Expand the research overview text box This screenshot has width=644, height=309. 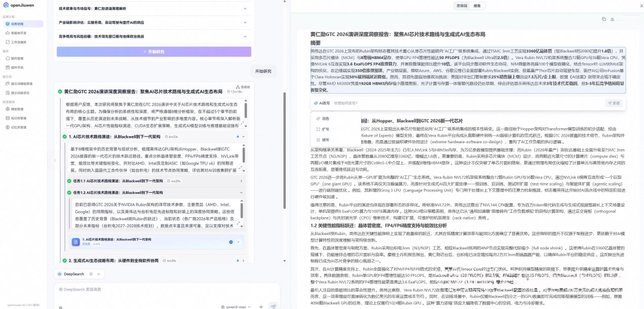click(242, 123)
